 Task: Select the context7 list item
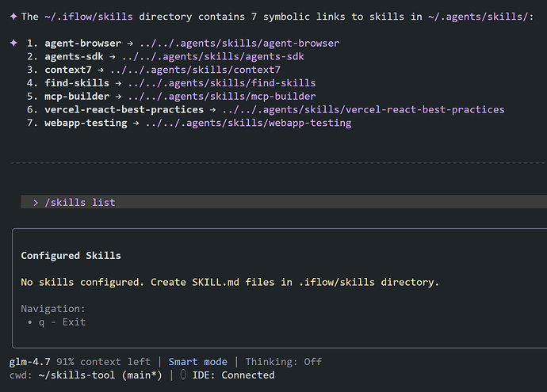[68, 70]
